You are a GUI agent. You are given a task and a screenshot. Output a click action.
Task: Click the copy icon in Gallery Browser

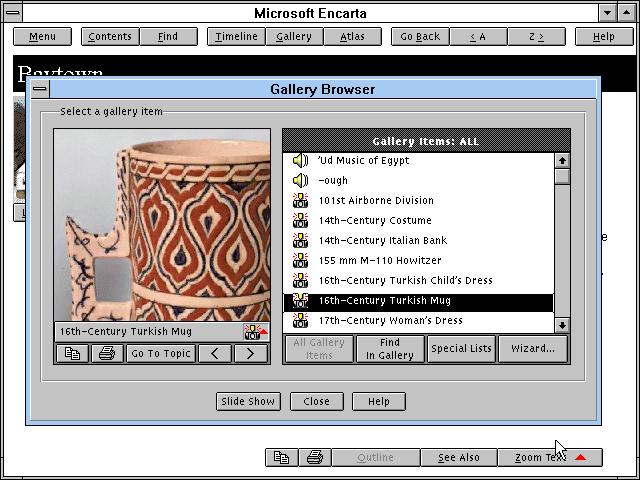point(72,353)
